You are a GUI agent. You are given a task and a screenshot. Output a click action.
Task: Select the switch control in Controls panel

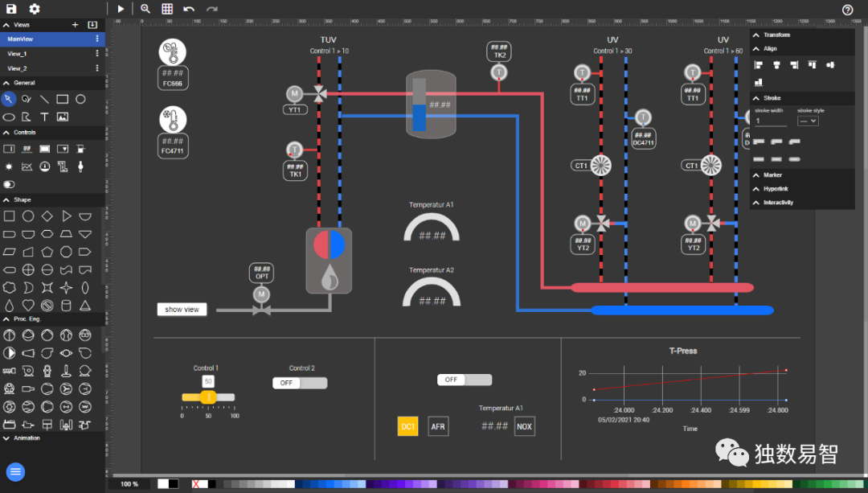click(x=9, y=184)
